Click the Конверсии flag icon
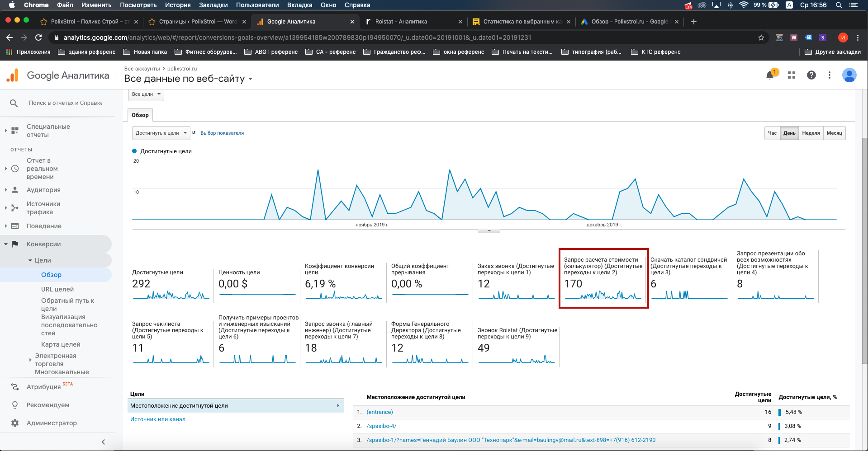 (15, 244)
